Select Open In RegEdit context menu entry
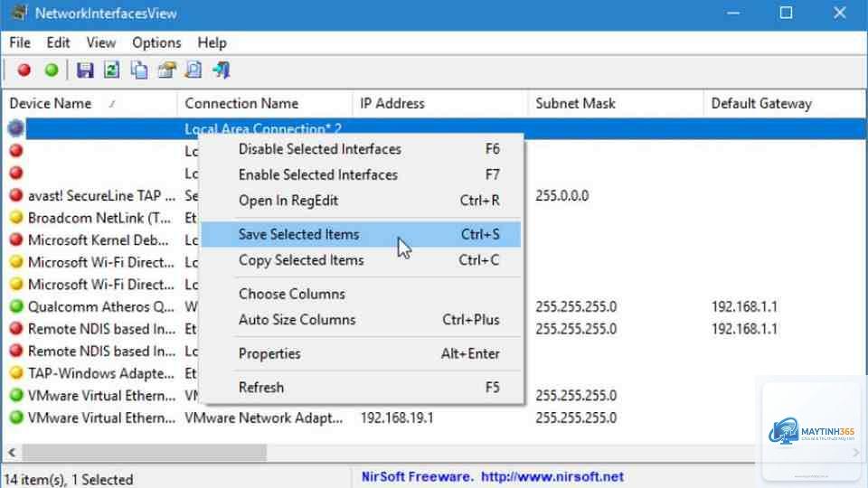 361,201
